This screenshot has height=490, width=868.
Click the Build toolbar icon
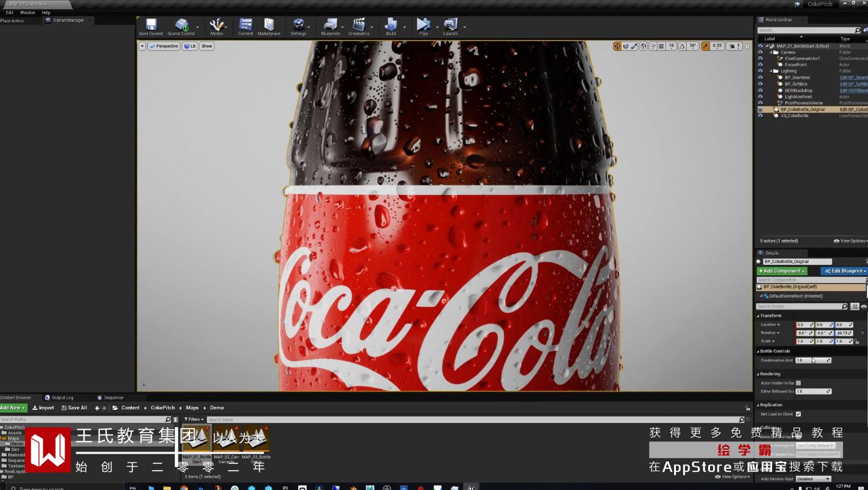(390, 25)
